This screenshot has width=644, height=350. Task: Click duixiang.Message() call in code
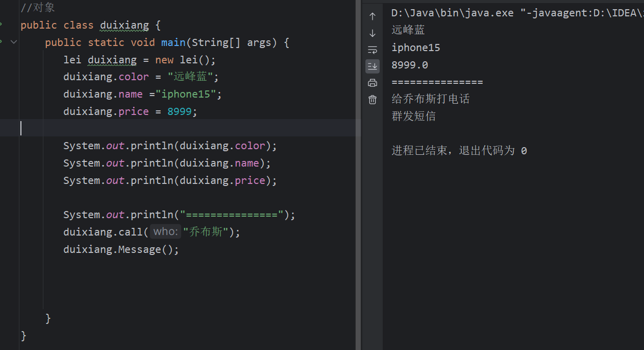point(121,249)
